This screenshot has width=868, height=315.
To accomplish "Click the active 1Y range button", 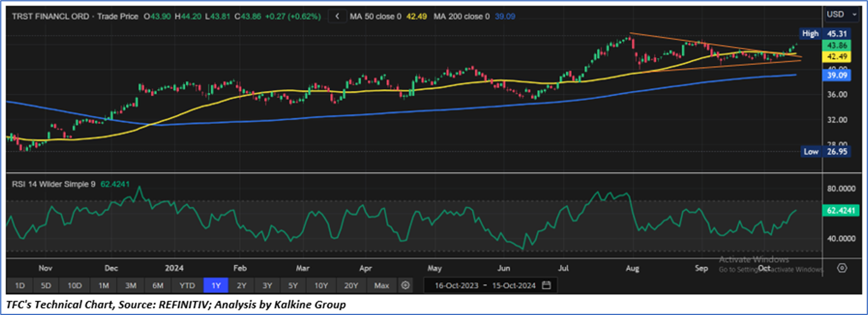I will [216, 285].
